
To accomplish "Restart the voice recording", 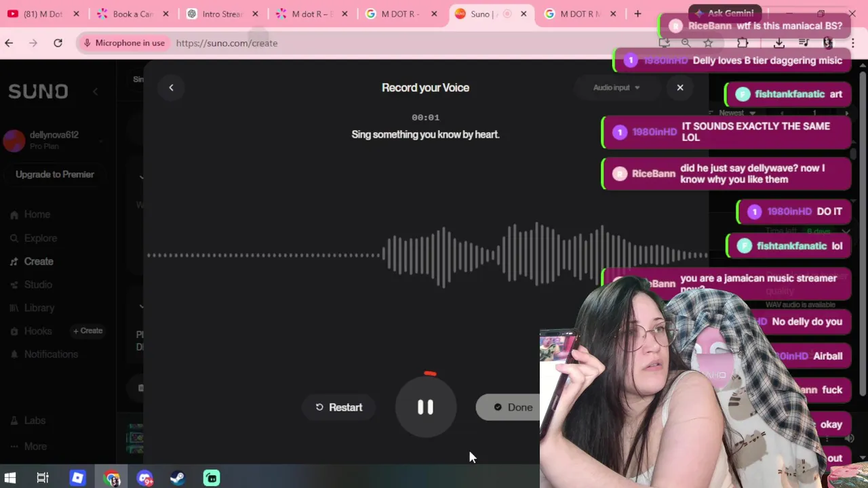I will (338, 407).
